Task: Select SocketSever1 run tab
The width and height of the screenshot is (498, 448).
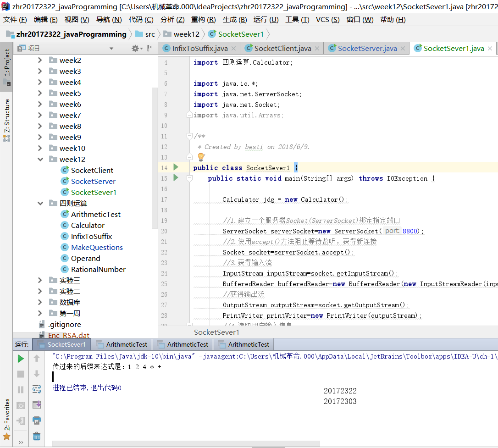Action: tap(62, 344)
